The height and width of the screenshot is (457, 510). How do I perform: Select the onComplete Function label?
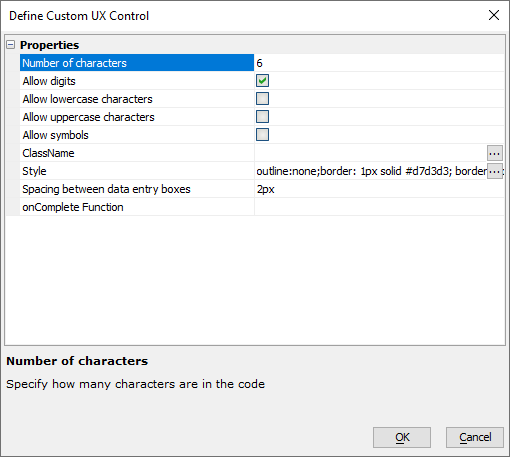[x=73, y=207]
